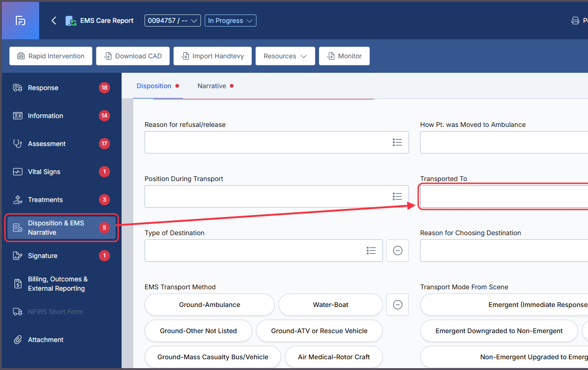588x370 pixels.
Task: Open the 0094757 / -- report number dropdown
Action: click(173, 21)
